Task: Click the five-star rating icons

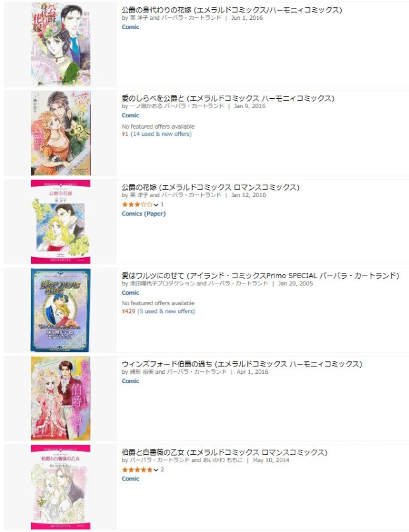Action: coord(137,469)
